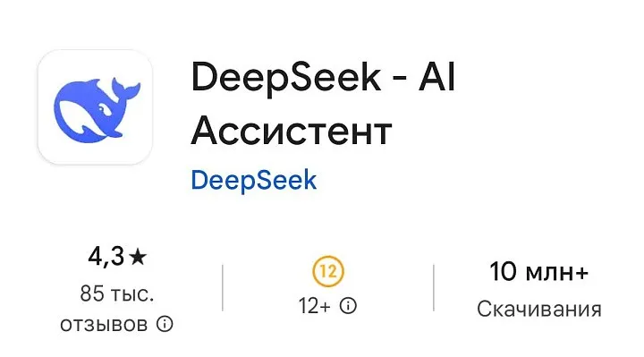The image size is (644, 357).
Task: Click the whale's tail in the app icon
Action: coord(126,89)
